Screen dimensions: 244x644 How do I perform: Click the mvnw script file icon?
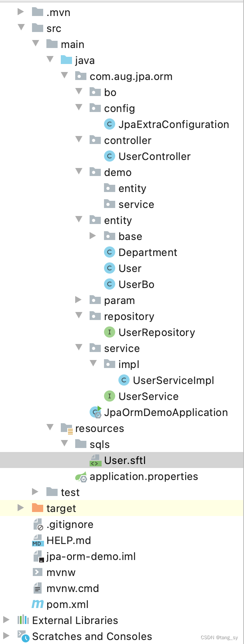coord(38,572)
